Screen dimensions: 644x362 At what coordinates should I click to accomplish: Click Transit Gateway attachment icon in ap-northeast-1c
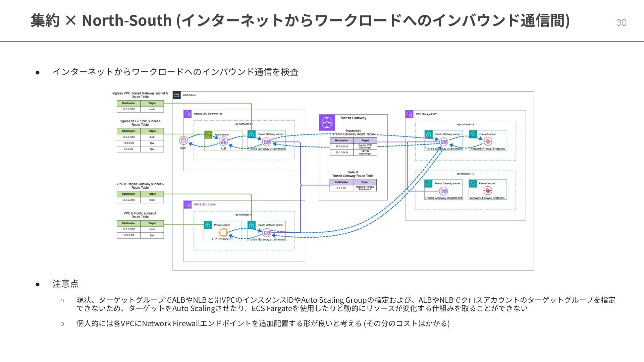pyautogui.click(x=443, y=191)
